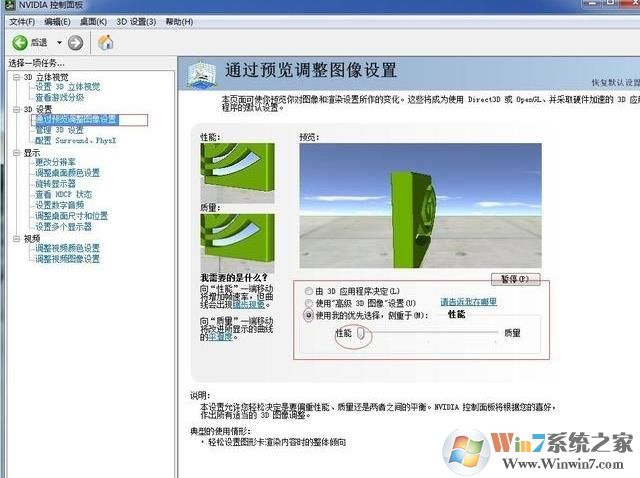Collapse the 3D 设置 tree node
The height and width of the screenshot is (478, 640).
pyautogui.click(x=16, y=109)
